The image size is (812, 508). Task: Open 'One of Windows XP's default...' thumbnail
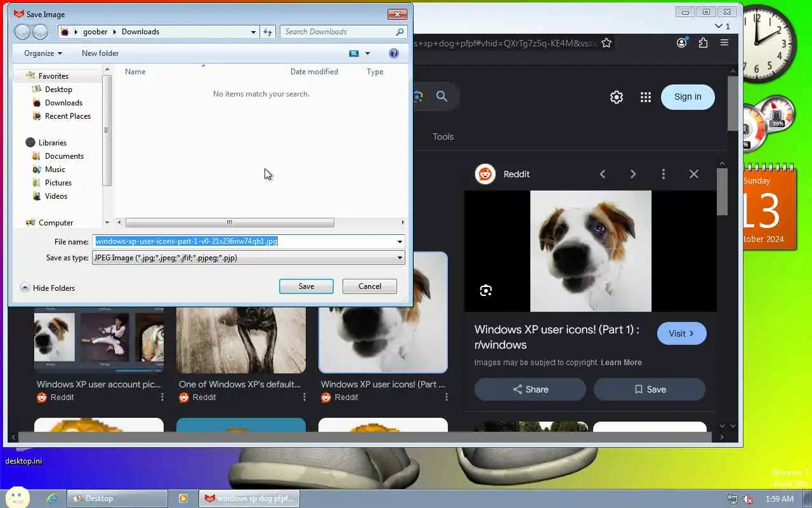coord(241,340)
